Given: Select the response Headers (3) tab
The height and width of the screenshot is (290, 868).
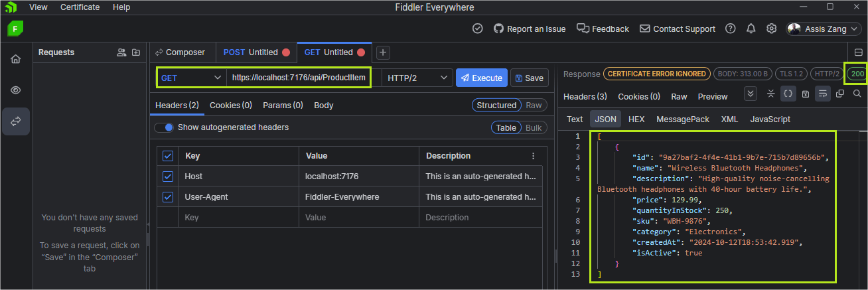Looking at the screenshot, I should click(585, 97).
